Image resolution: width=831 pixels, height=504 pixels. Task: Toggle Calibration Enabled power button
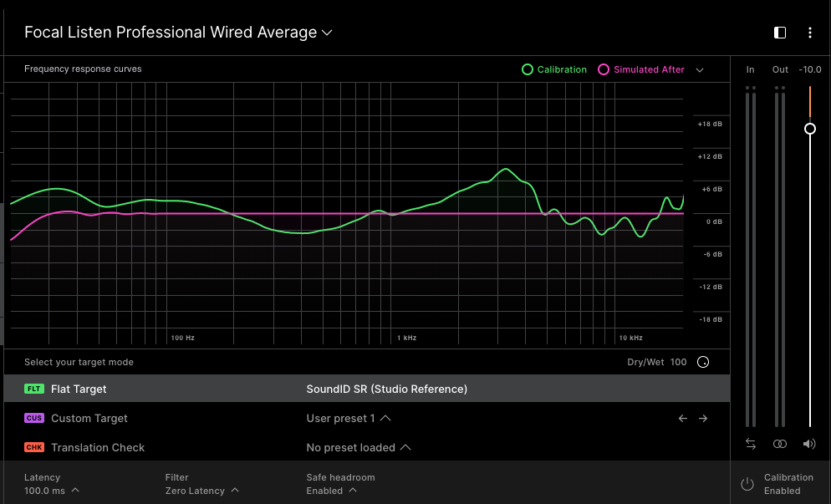[747, 484]
